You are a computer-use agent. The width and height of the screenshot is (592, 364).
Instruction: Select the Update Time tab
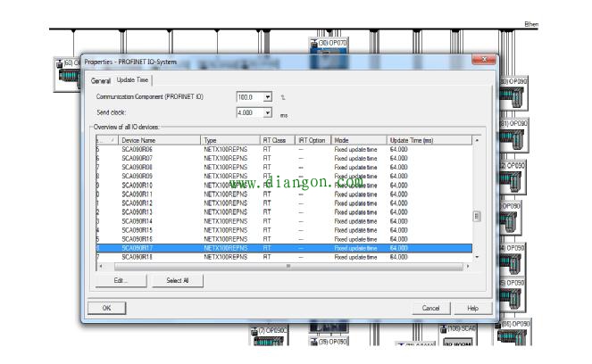click(x=132, y=80)
